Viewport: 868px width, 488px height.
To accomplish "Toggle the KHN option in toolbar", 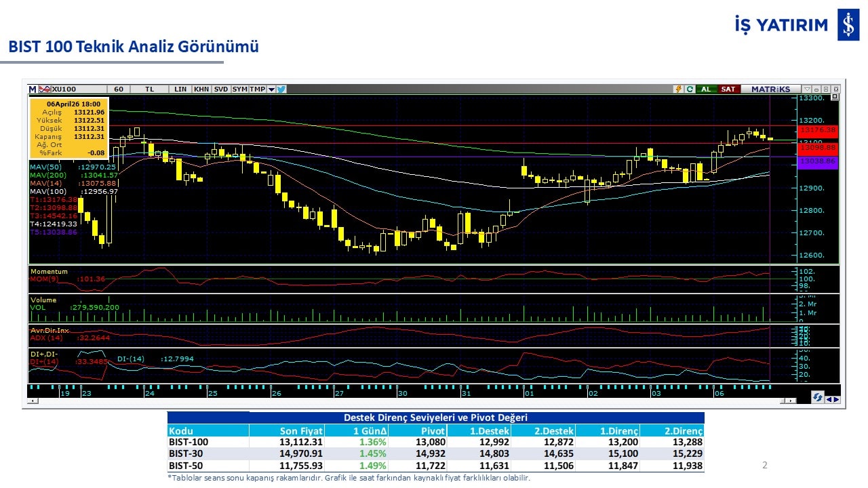I will point(201,89).
